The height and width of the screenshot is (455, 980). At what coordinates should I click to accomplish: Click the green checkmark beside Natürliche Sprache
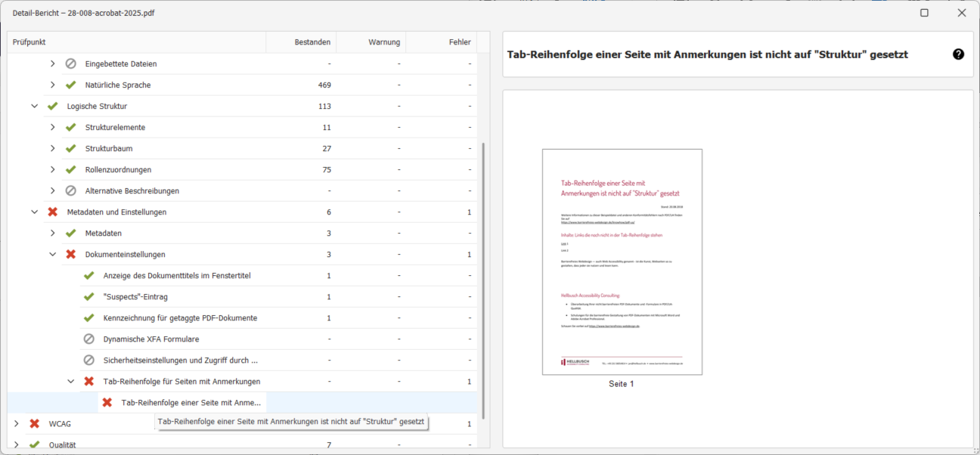[70, 85]
